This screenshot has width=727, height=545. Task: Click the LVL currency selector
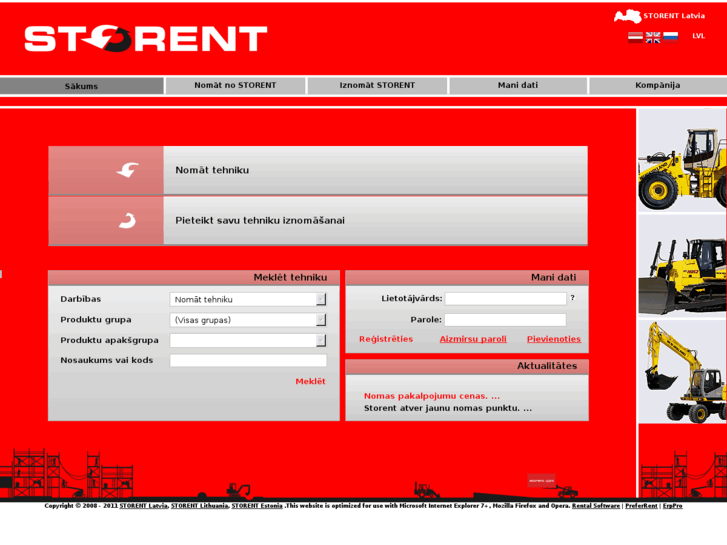click(x=698, y=36)
